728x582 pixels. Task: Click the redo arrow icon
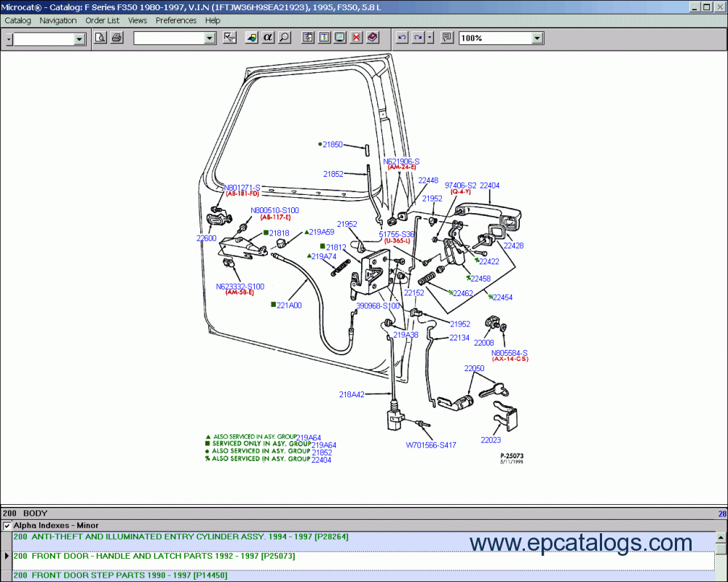[418, 38]
